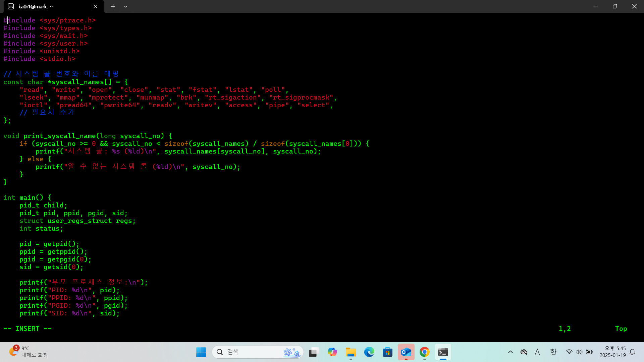Open volume quick settings speaker icon
This screenshot has width=644, height=362.
point(579,352)
